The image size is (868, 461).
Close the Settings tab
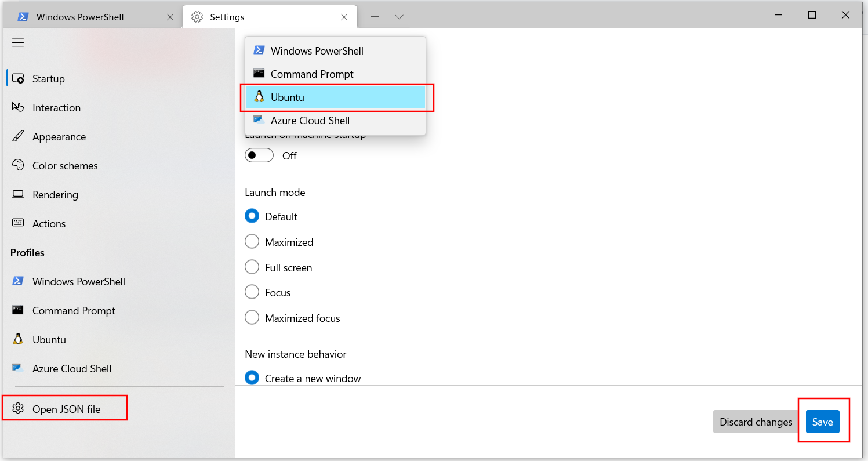pyautogui.click(x=344, y=17)
